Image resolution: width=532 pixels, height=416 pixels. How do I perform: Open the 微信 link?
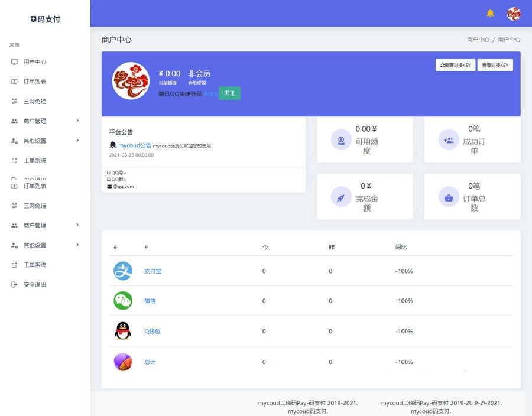tap(150, 301)
